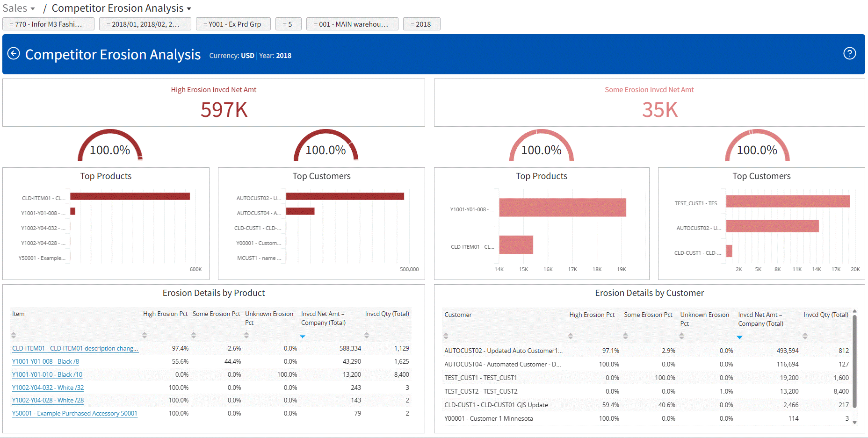
Task: Toggle sort on customer Invcd Qty (Total)
Action: tap(805, 336)
